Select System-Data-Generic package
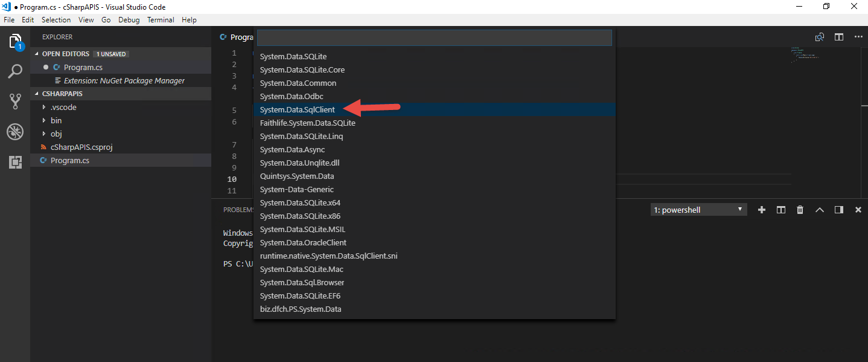Image resolution: width=868 pixels, height=362 pixels. 435,189
